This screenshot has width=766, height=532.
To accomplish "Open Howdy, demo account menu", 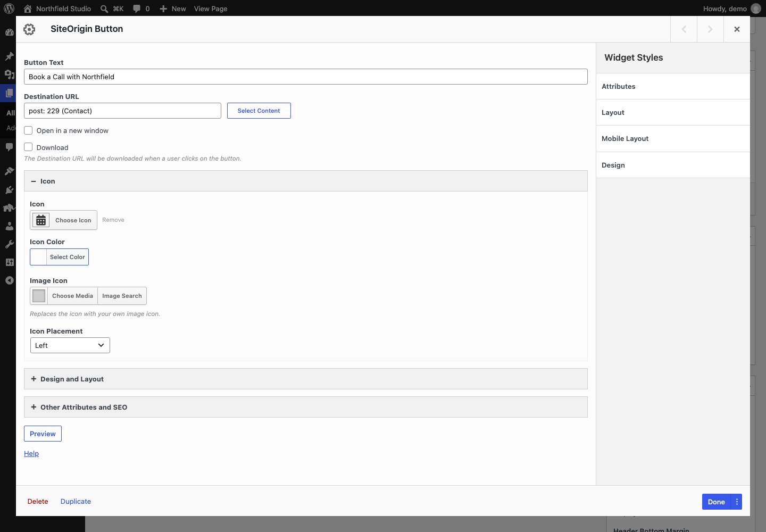I will 732,9.
